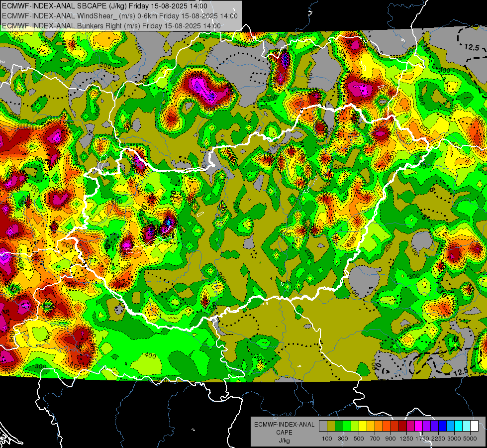487x448 pixels.
Task: Click the purple swatch after 1750
Action: (426, 426)
